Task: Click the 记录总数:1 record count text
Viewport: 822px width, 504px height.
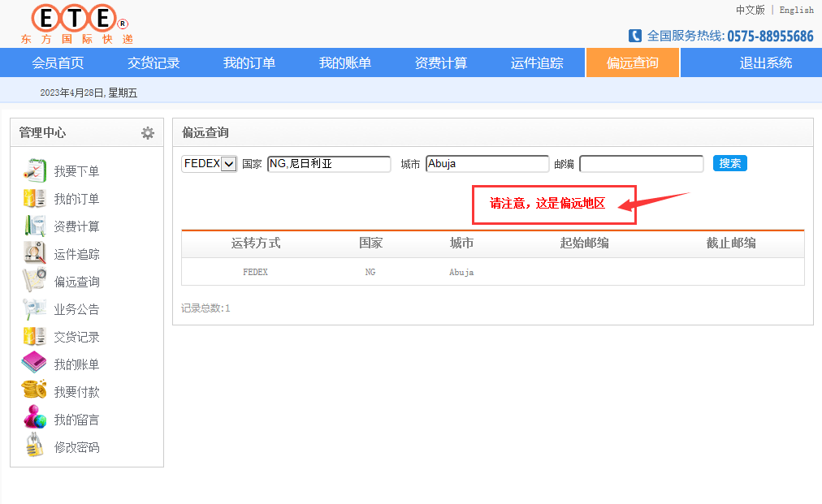Action: [x=205, y=308]
